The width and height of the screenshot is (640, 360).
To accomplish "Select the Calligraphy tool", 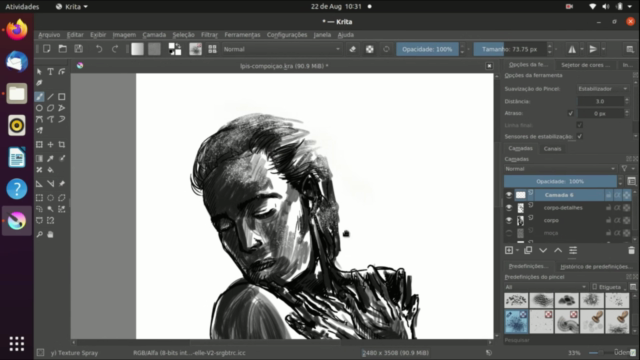I will coord(39,83).
